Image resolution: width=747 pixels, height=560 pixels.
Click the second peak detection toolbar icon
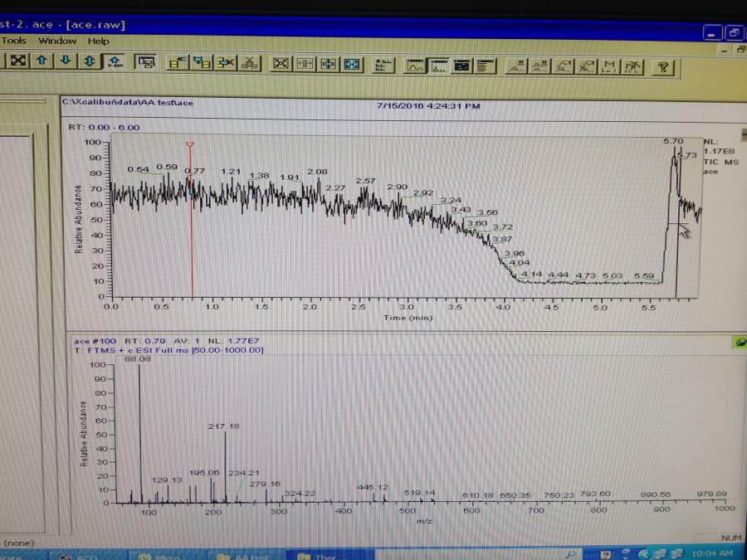540,67
